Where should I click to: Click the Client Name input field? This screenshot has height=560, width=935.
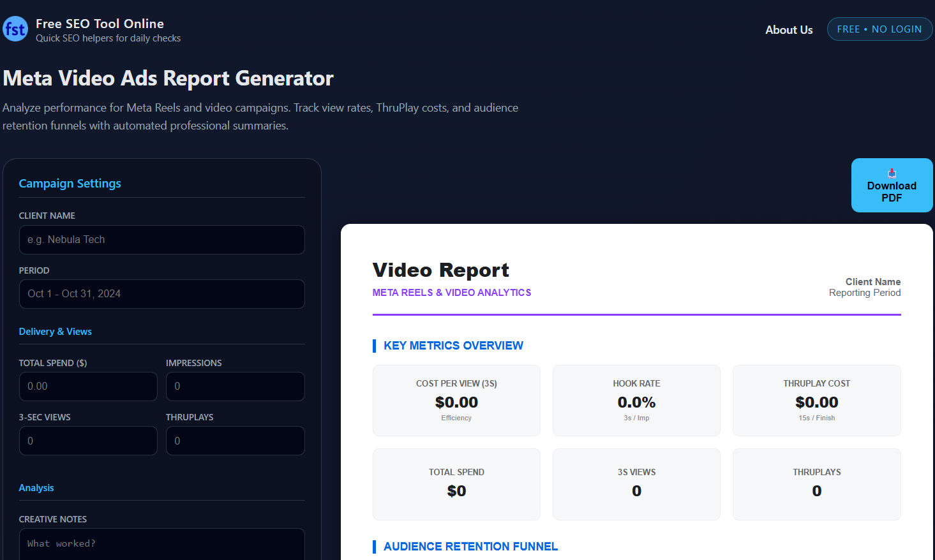(x=161, y=240)
